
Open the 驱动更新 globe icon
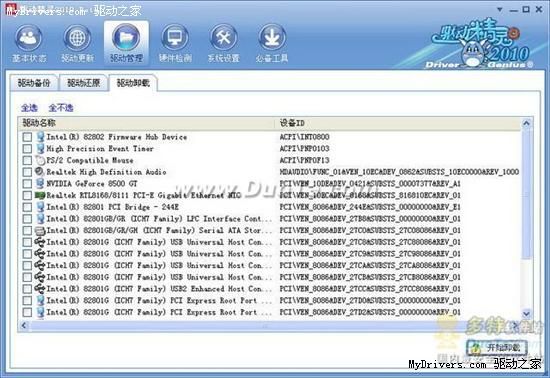[x=77, y=38]
